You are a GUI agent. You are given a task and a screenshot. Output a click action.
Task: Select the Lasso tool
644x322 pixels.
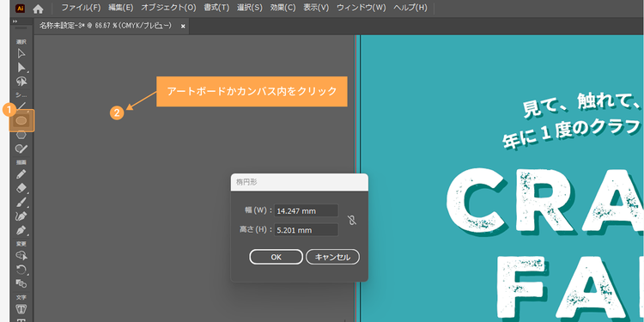(x=21, y=81)
